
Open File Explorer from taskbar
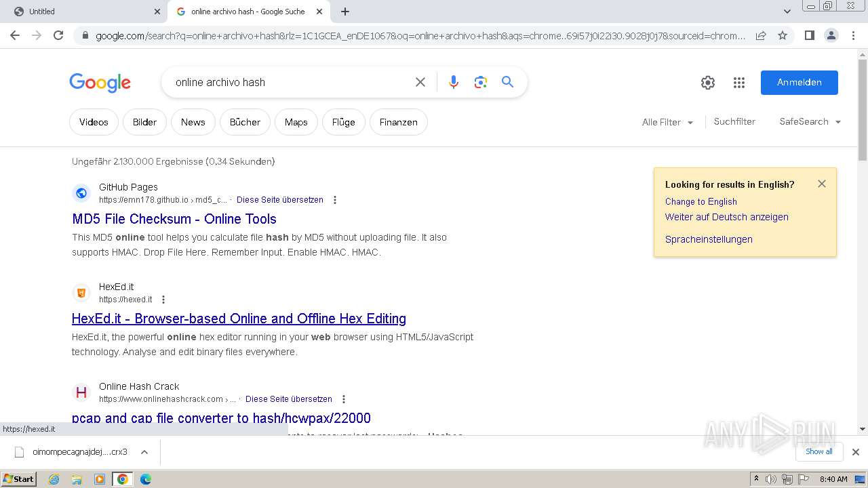pyautogui.click(x=77, y=479)
